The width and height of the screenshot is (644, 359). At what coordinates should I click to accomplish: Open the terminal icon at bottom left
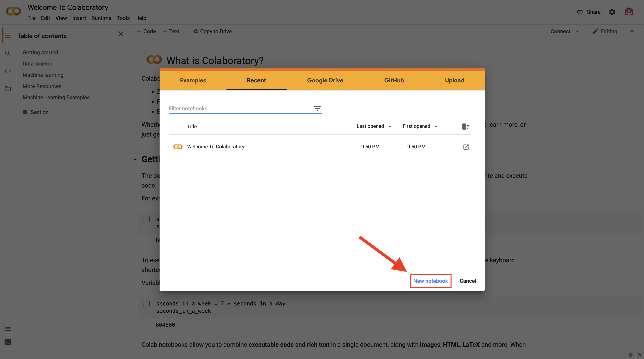click(x=8, y=342)
